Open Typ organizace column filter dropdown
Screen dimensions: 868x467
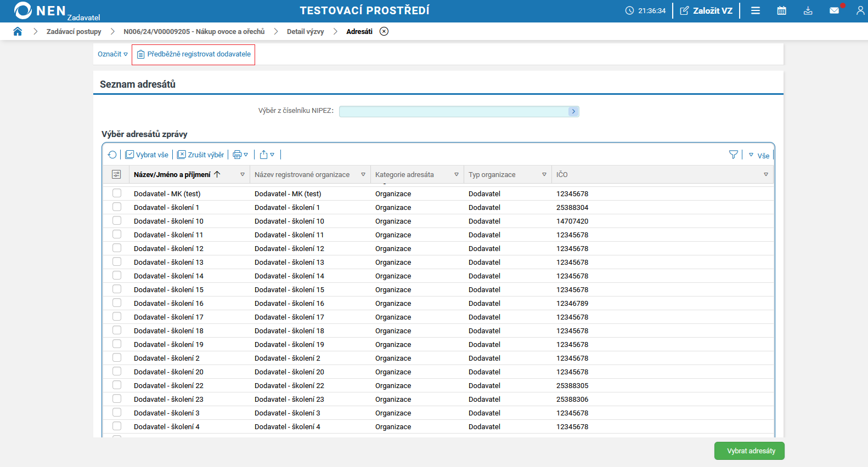click(544, 174)
